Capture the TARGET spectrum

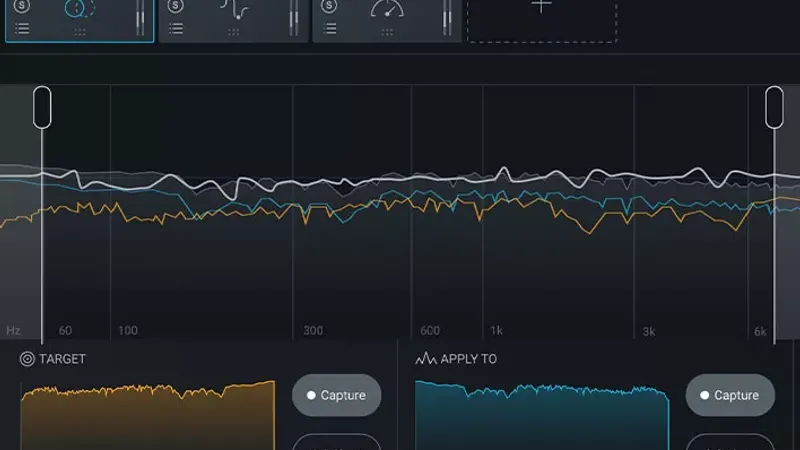point(336,395)
